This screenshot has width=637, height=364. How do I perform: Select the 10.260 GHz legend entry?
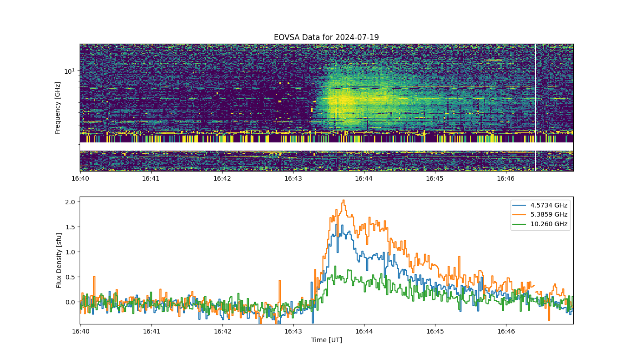coord(541,224)
